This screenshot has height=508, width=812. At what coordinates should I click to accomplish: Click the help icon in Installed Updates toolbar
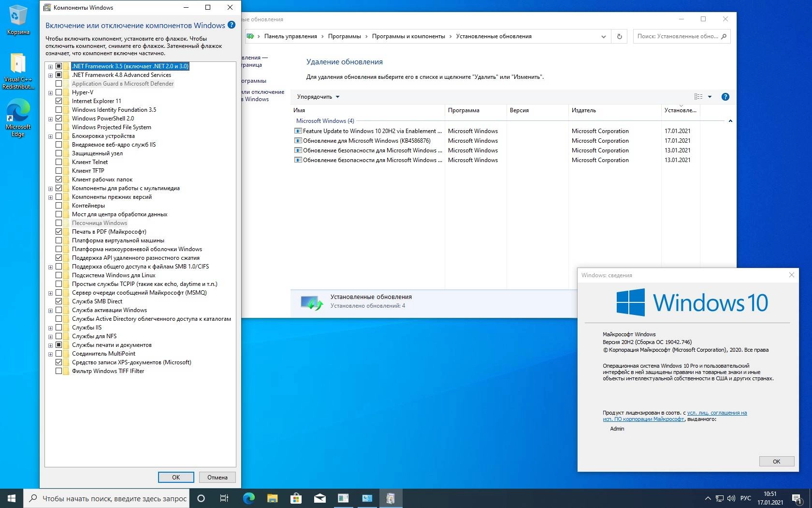725,97
